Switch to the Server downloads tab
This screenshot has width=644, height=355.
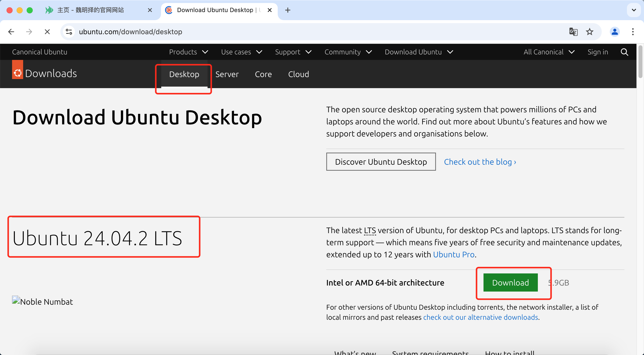pyautogui.click(x=227, y=74)
